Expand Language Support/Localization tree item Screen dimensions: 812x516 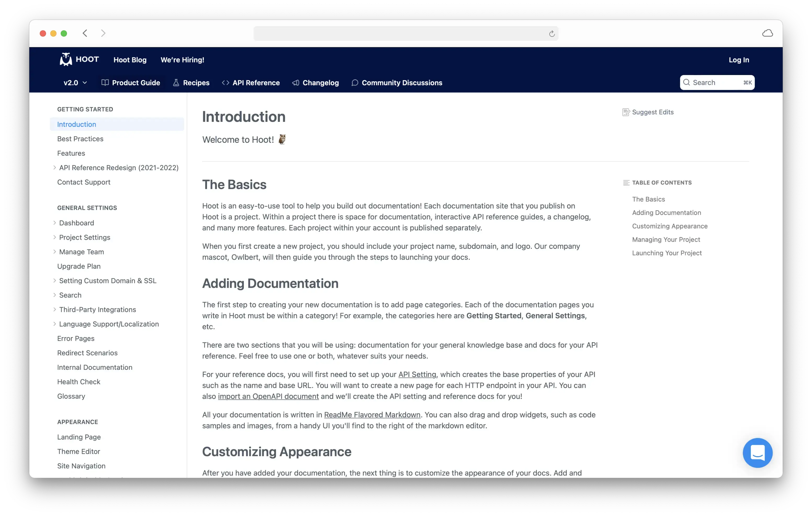55,324
